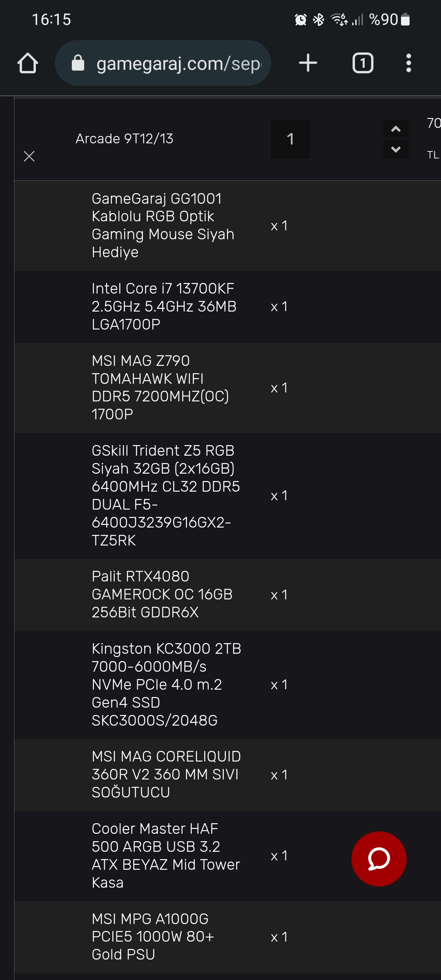441x980 pixels.
Task: Tap the Cooler Master HAF 500 case entry
Action: coord(165,855)
